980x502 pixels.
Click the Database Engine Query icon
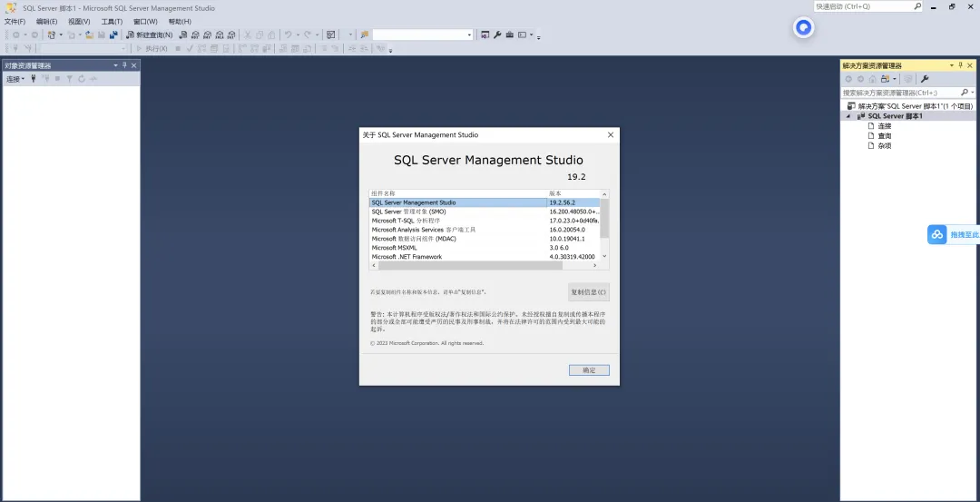tap(183, 35)
